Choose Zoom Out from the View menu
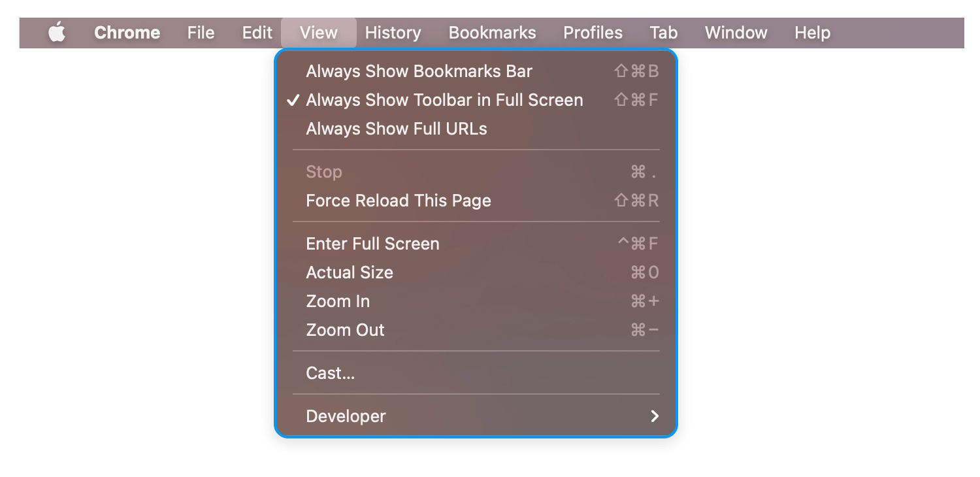The height and width of the screenshot is (477, 980). [476, 330]
